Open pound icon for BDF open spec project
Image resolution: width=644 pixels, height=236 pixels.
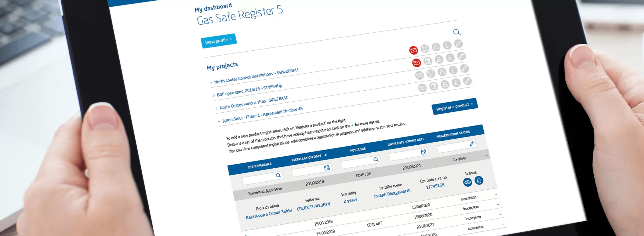450,58
